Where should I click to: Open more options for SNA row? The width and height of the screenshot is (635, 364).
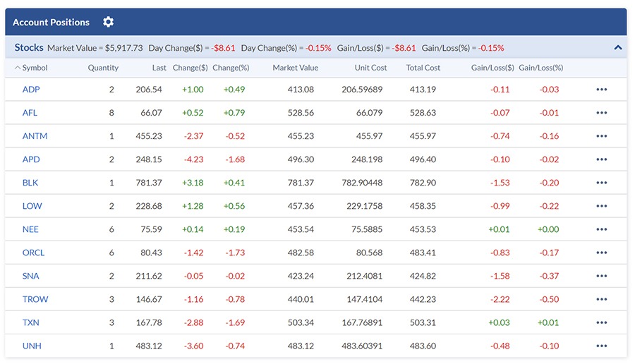601,276
